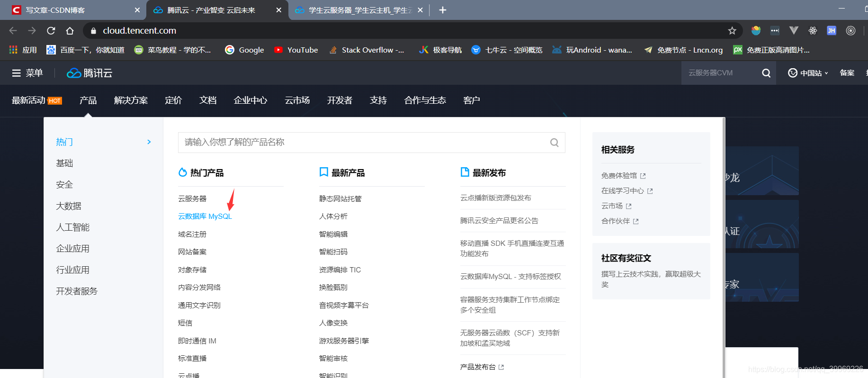Open the 应用 apps bookmark
Screen dimensions: 868x378
(23, 50)
